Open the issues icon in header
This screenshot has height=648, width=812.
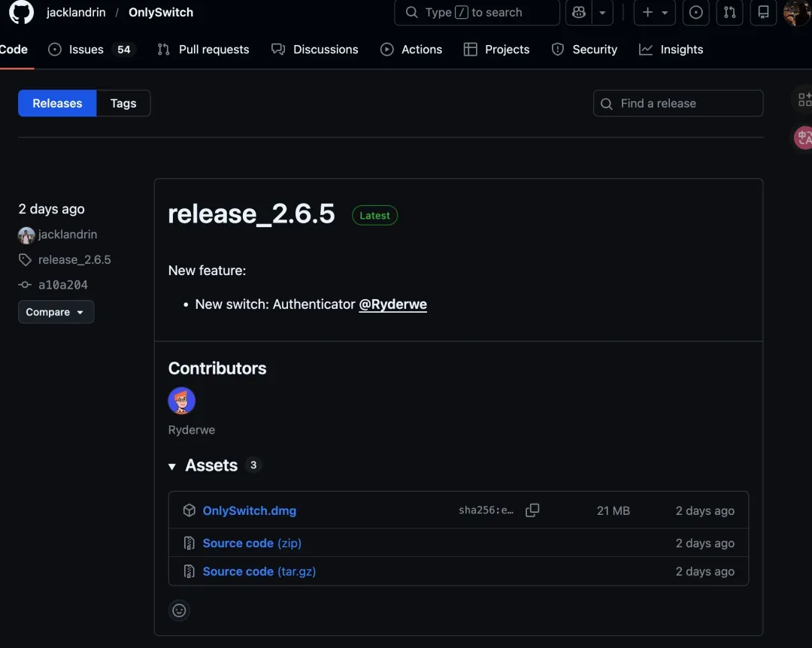(695, 13)
